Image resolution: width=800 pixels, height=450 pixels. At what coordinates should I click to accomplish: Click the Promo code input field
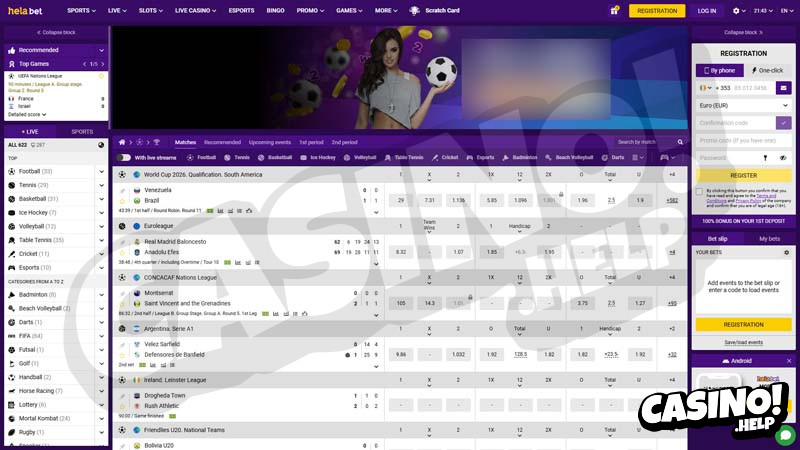click(x=743, y=140)
